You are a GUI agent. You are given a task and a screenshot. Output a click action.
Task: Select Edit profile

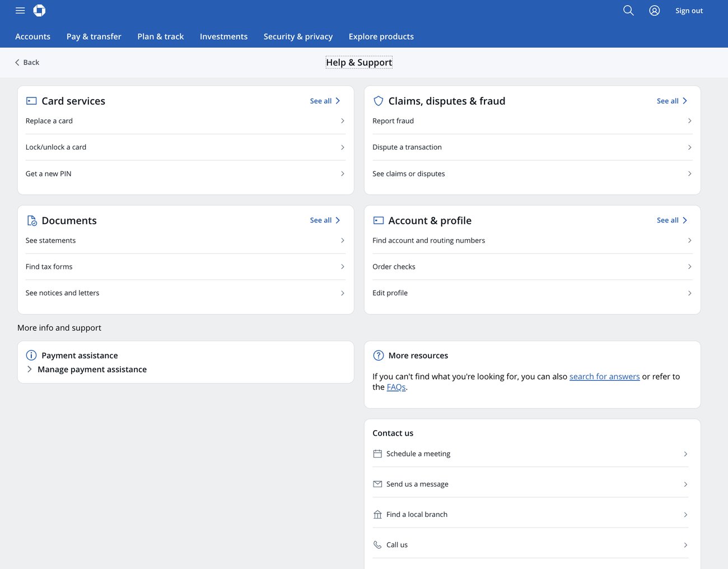(532, 293)
